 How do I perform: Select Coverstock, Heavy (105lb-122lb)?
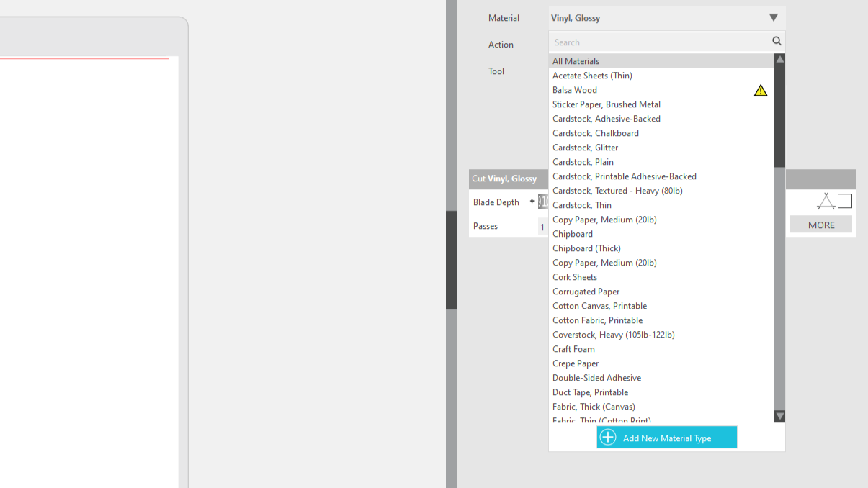[x=661, y=335]
